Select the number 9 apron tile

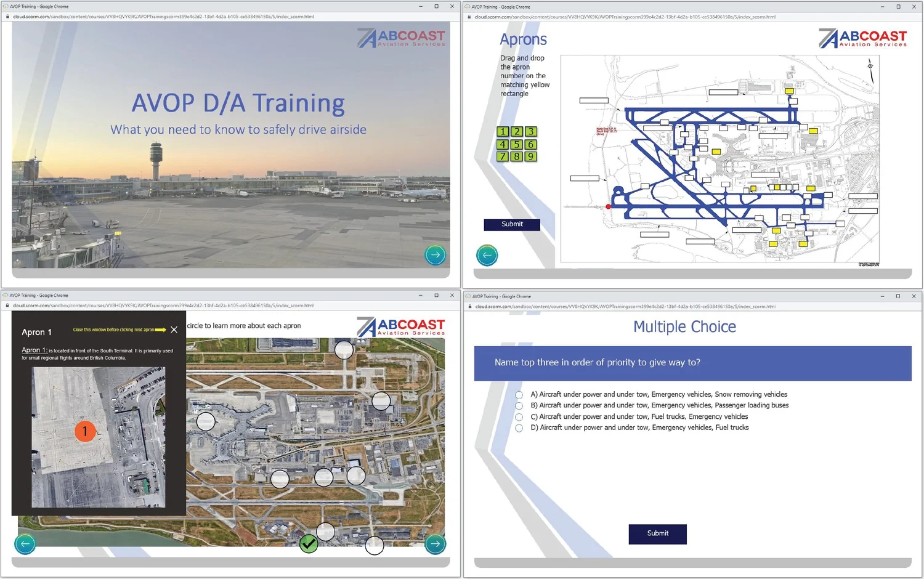[530, 156]
